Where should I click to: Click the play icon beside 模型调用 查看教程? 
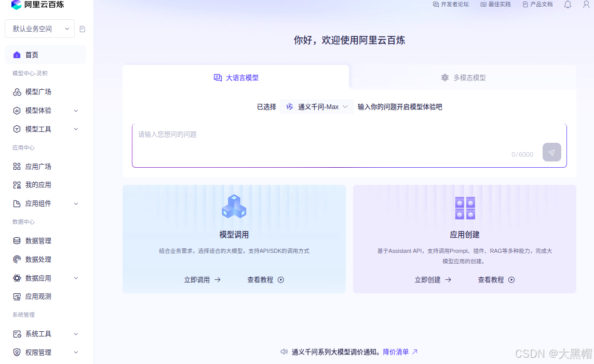281,280
